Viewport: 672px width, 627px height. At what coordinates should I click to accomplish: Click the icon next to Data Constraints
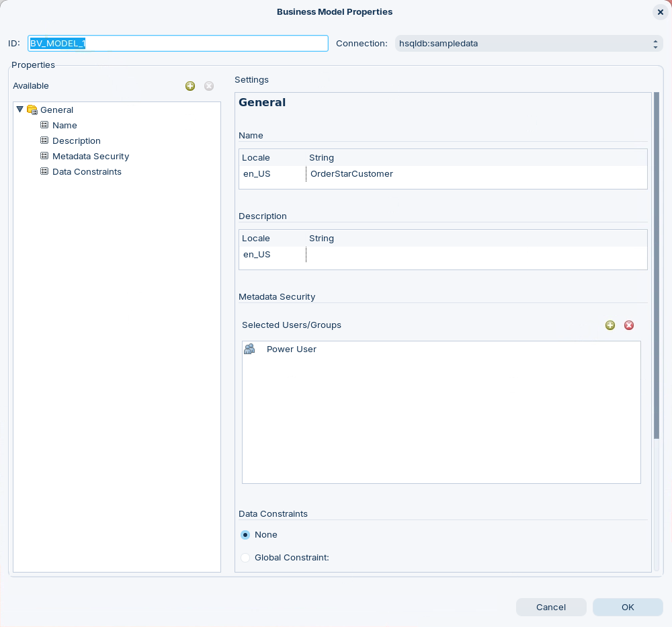tap(44, 171)
